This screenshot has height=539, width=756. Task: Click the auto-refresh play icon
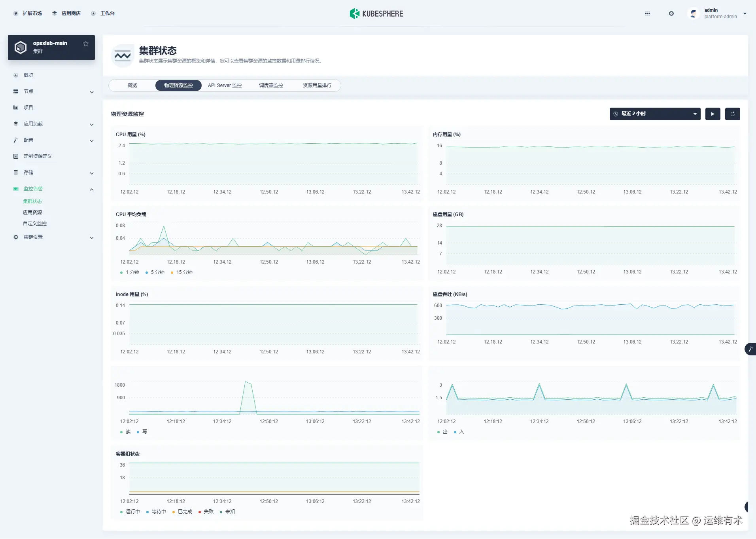click(713, 114)
